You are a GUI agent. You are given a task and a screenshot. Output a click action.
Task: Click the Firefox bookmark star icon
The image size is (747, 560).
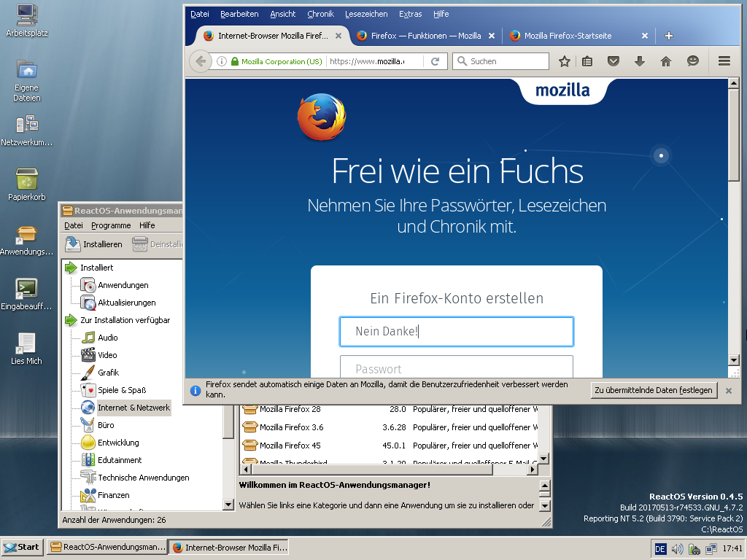tap(564, 62)
